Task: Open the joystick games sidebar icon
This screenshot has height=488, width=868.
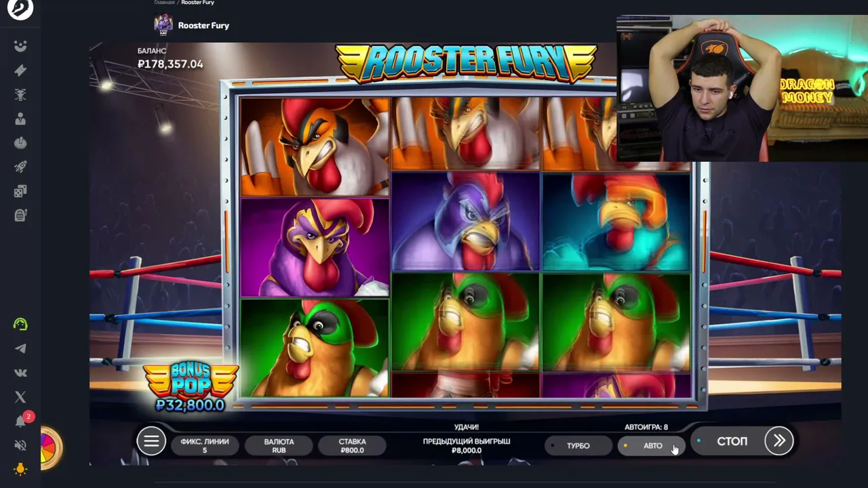Action: pos(20,143)
